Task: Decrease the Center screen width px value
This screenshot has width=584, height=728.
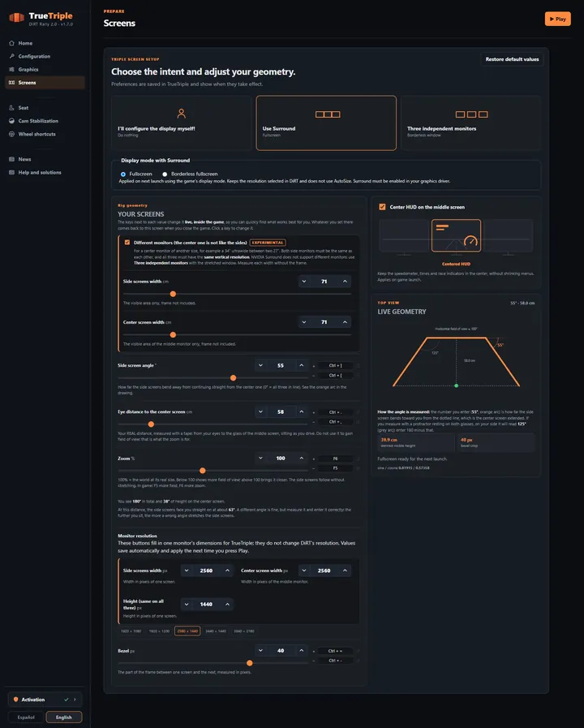Action: (304, 571)
